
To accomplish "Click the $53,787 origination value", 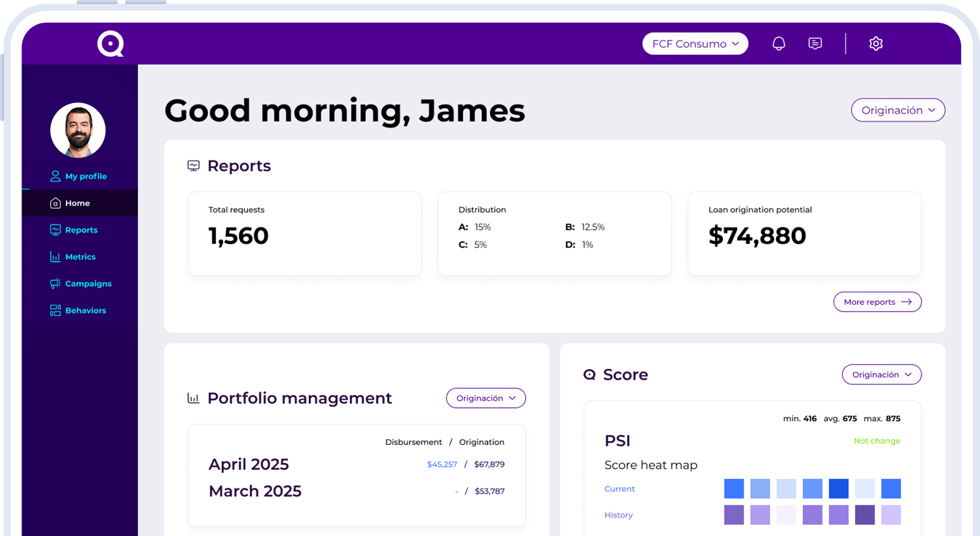I will 489,491.
